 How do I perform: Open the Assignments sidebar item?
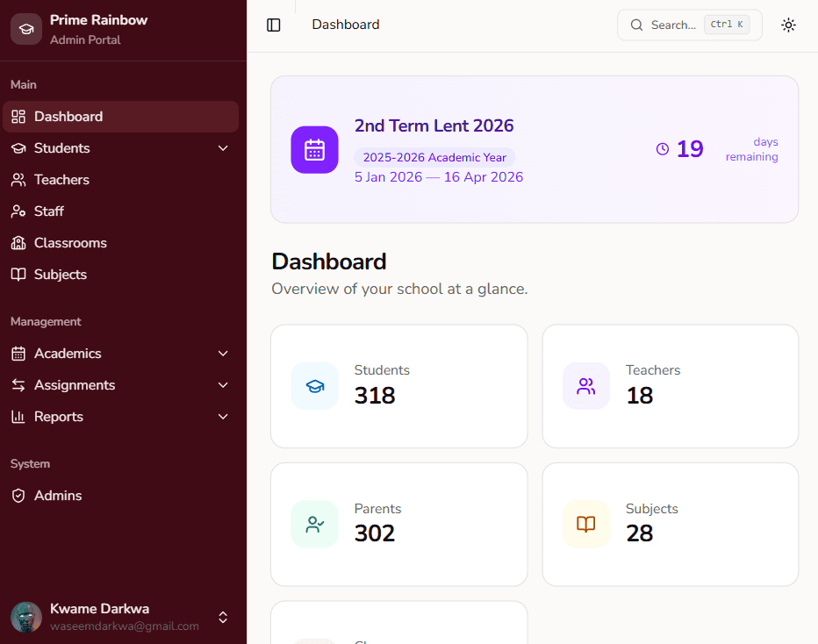click(75, 385)
